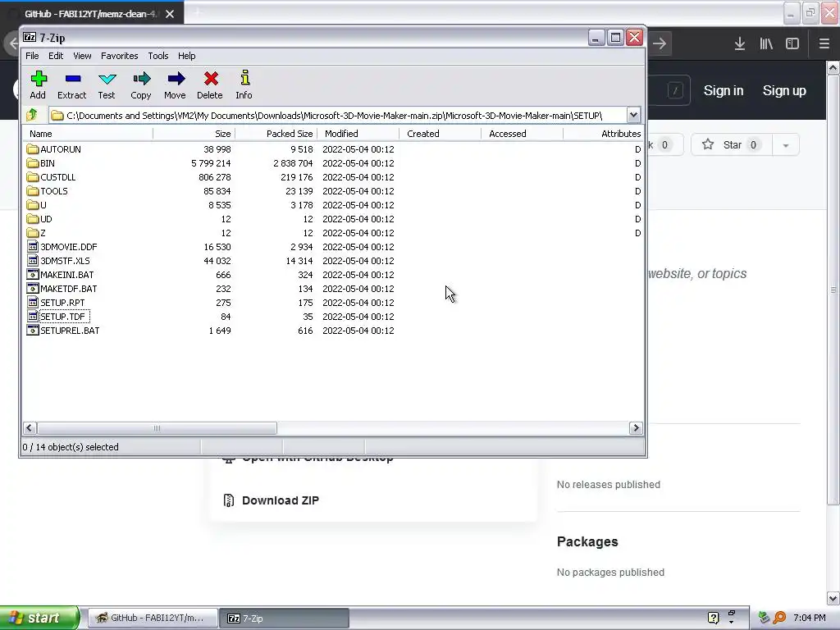Click the 2 838 704 packed size value

click(293, 163)
